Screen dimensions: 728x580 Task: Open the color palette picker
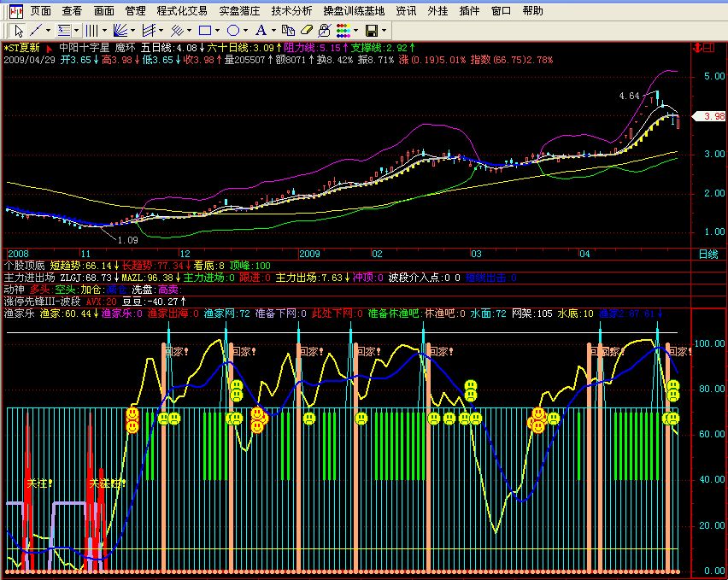[x=342, y=30]
